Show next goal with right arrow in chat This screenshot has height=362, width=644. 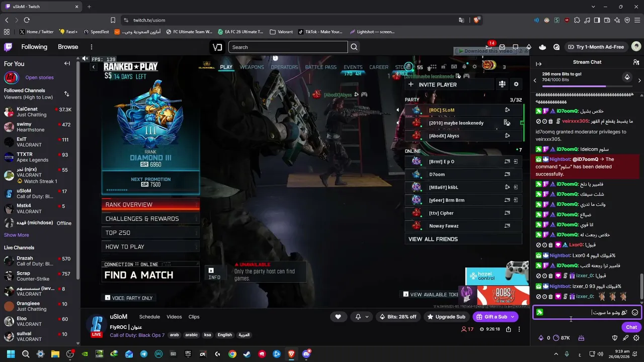[x=639, y=80]
